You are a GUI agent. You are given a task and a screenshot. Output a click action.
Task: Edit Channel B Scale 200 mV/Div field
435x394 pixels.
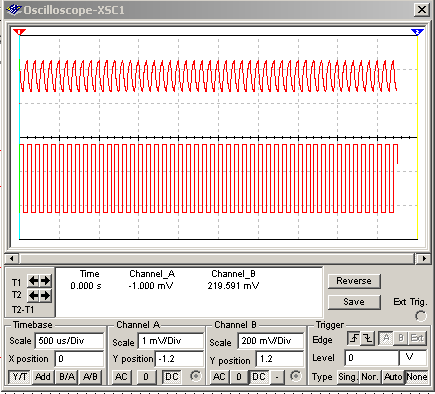click(271, 341)
